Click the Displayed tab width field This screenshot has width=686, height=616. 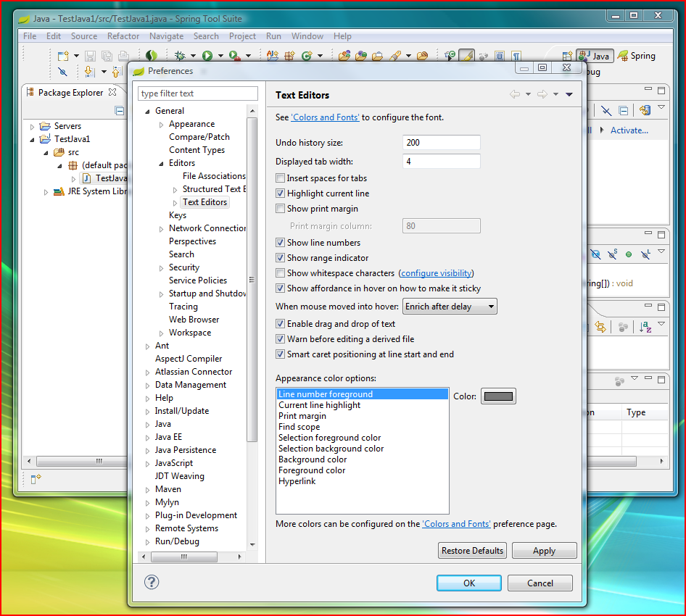pos(441,162)
